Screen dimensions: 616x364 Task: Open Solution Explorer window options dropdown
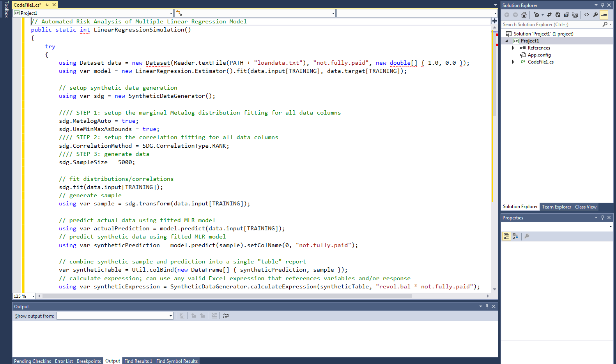point(596,5)
